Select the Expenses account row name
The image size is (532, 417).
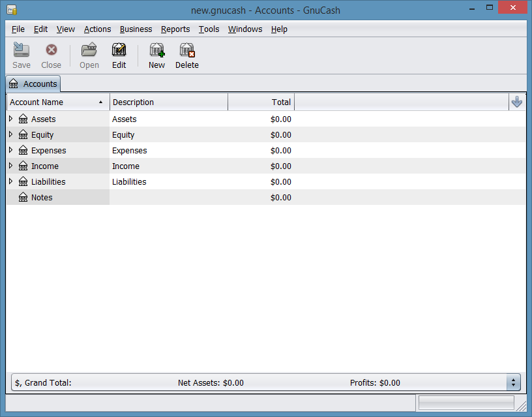pyautogui.click(x=48, y=151)
